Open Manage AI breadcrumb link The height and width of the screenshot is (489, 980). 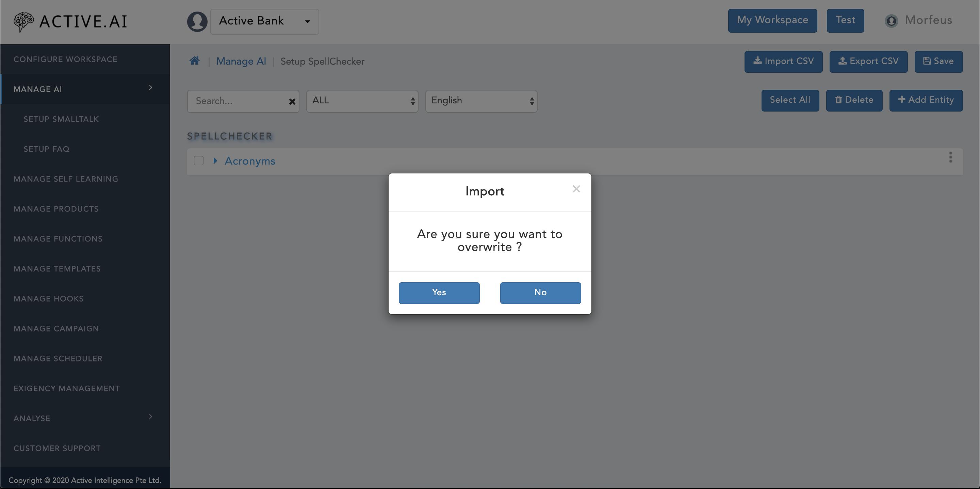click(x=241, y=61)
